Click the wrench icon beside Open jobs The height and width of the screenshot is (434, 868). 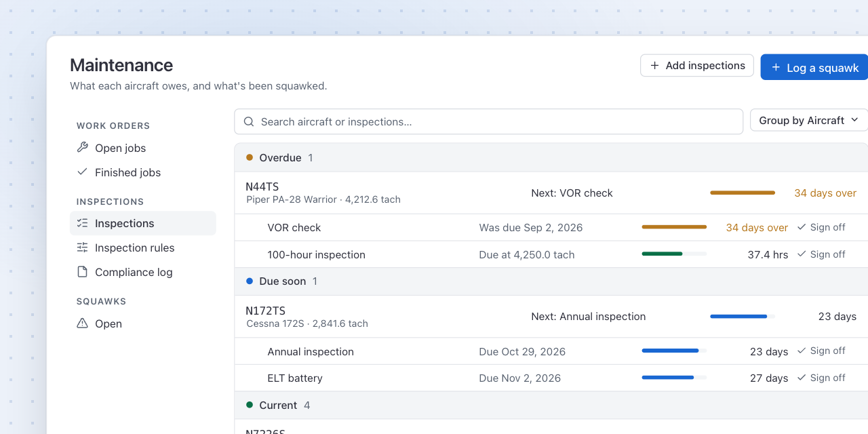[83, 147]
